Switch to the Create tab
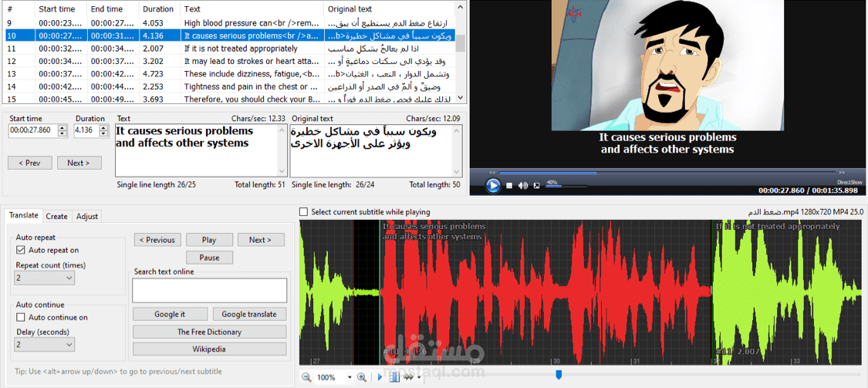 pos(56,217)
